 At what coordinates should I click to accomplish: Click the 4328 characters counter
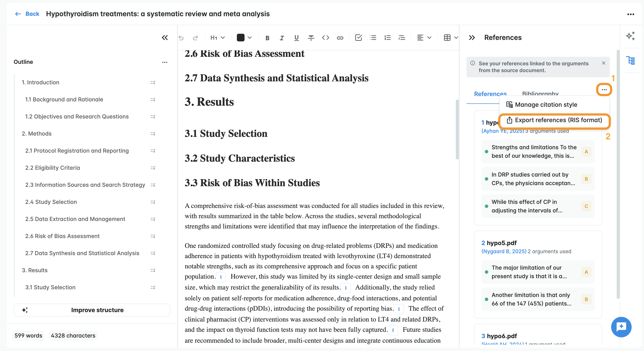click(73, 336)
